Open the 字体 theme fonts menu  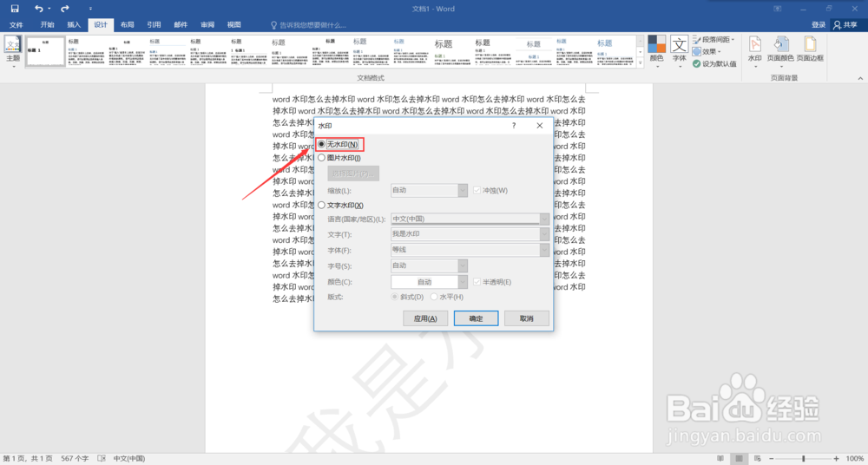[680, 51]
